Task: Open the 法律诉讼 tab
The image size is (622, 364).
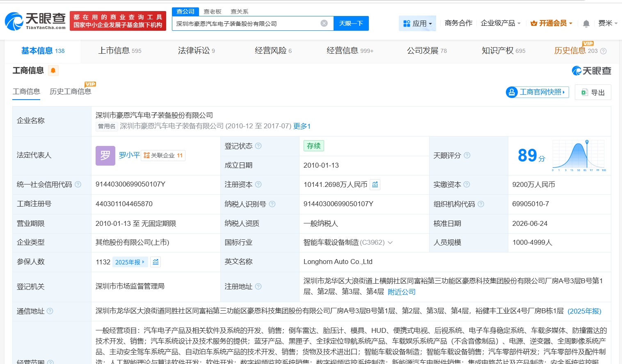Action: point(197,51)
